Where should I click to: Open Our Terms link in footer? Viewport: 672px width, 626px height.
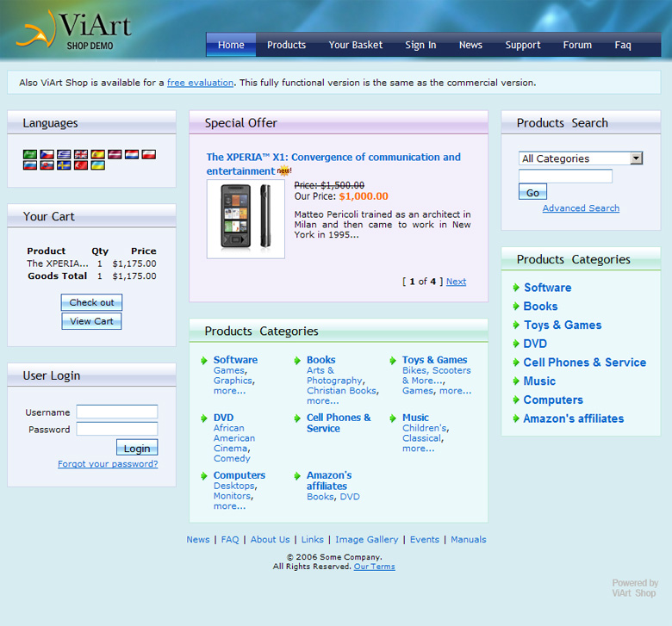click(x=374, y=567)
